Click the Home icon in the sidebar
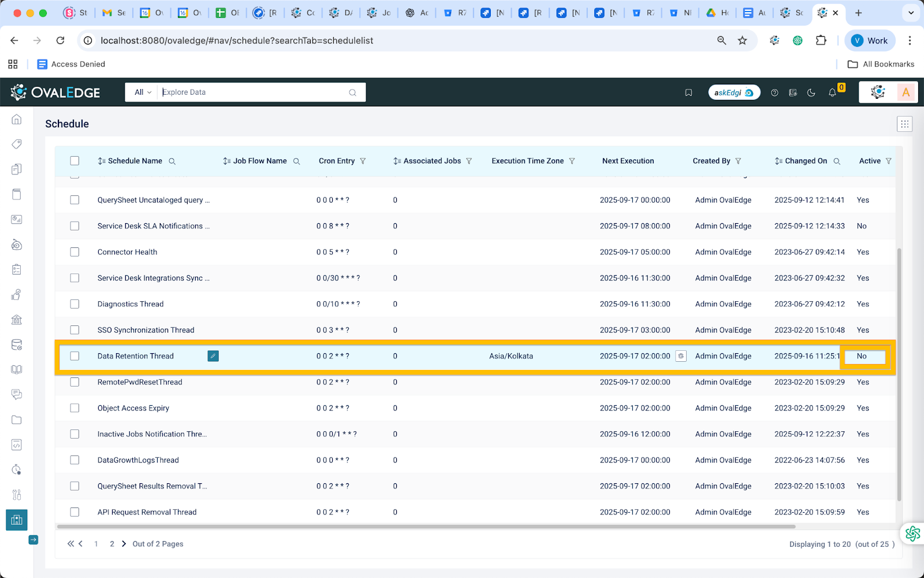The height and width of the screenshot is (578, 924). point(17,120)
